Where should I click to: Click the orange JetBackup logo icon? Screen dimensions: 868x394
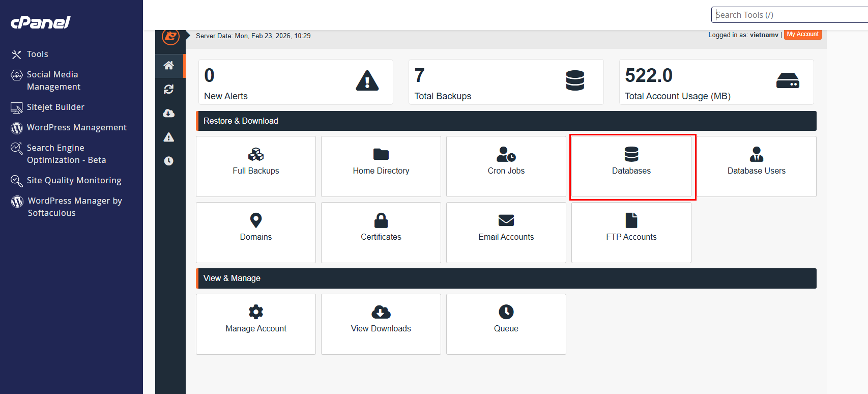click(170, 36)
